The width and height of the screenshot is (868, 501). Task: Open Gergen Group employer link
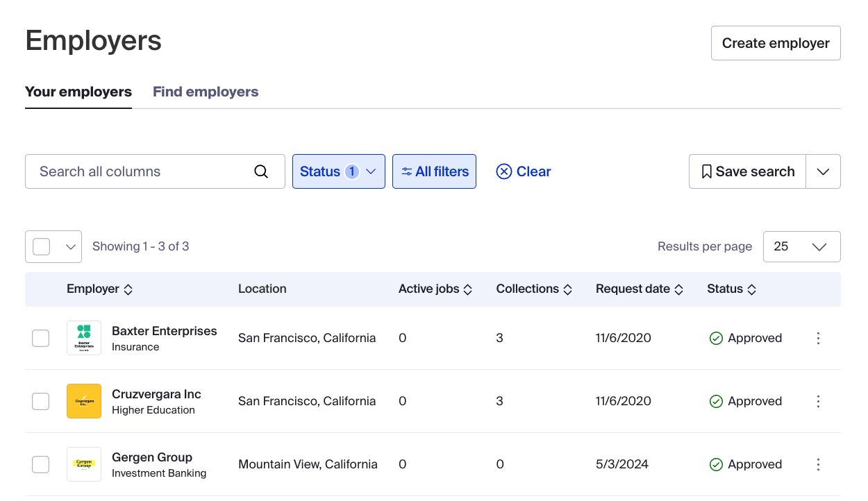pos(152,457)
